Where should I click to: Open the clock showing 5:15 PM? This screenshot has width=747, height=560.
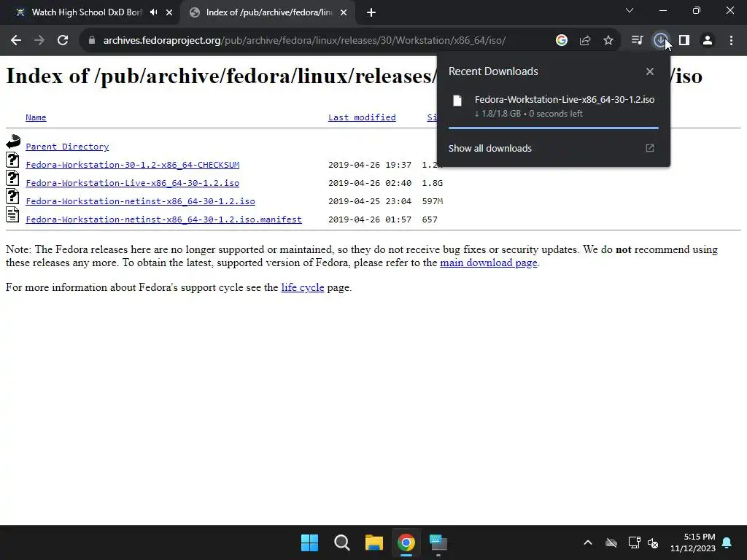[x=693, y=542]
